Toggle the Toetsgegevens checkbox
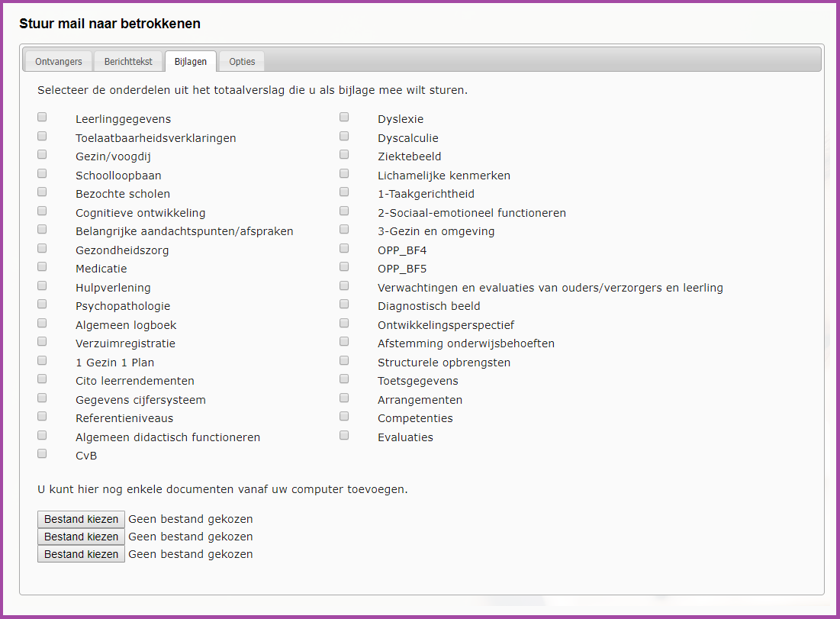Viewport: 840px width, 619px height. pyautogui.click(x=344, y=379)
